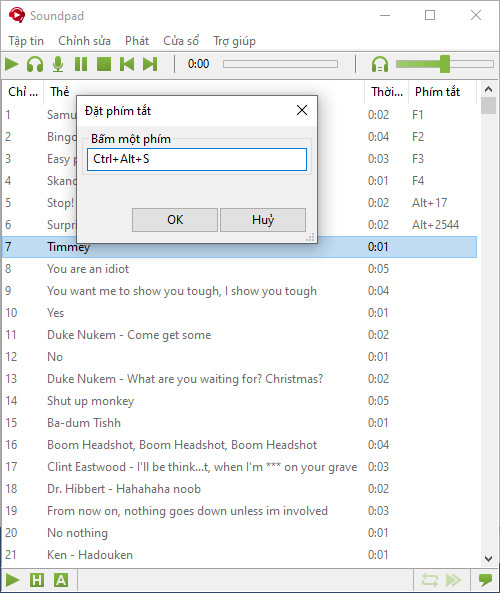Screen dimensions: 500x593
Task: Click the Ctrl+Alt+S hotkey input field
Action: pos(197,159)
